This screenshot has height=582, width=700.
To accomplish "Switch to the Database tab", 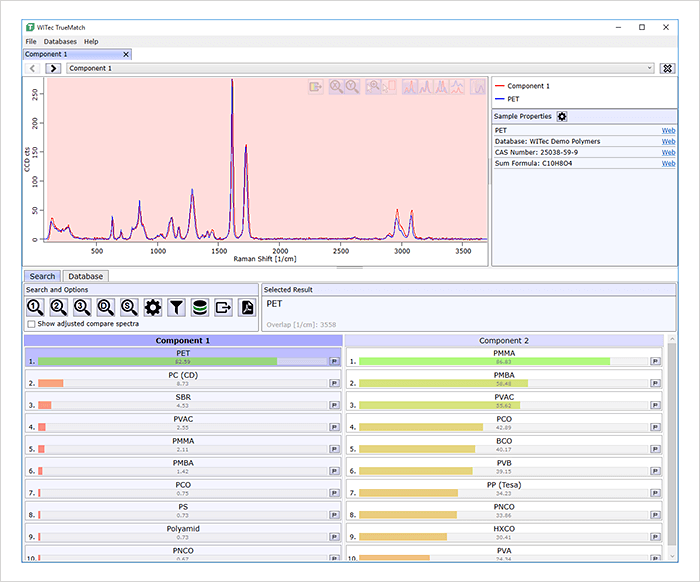I will point(85,276).
